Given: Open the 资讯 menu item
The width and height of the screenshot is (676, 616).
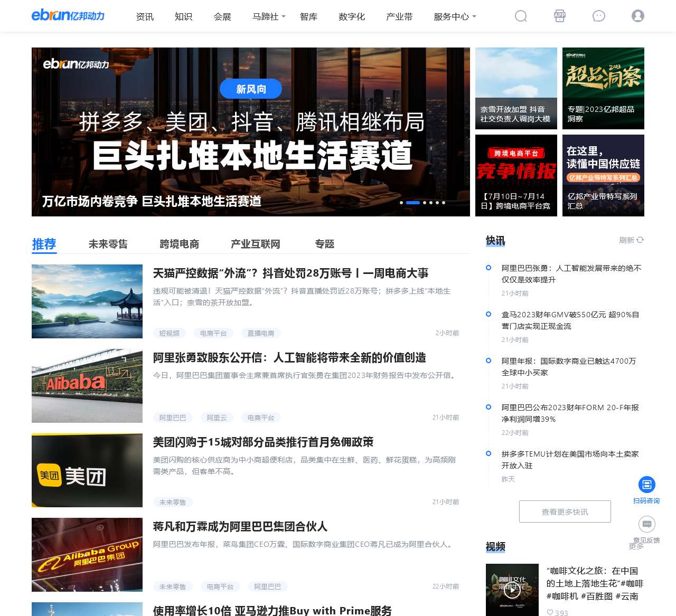Looking at the screenshot, I should pyautogui.click(x=145, y=16).
